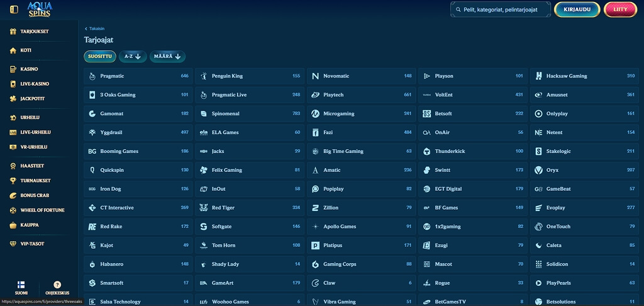
Task: Open Haasteet challenges icon
Action: coord(13,166)
